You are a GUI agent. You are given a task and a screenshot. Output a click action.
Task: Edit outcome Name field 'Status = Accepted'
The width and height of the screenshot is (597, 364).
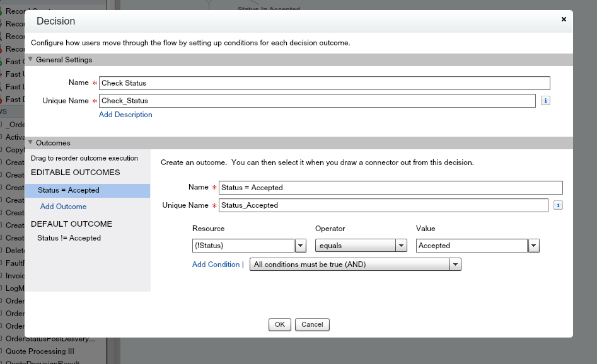pyautogui.click(x=391, y=188)
